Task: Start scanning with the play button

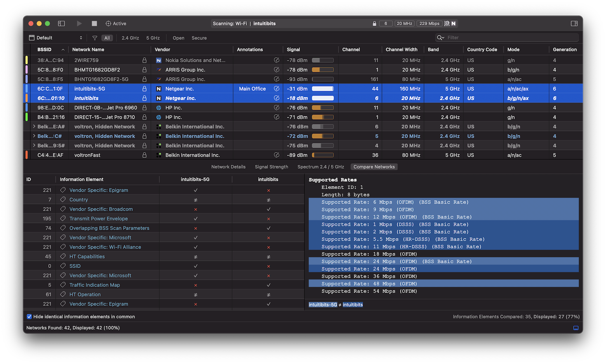Action: [x=79, y=23]
